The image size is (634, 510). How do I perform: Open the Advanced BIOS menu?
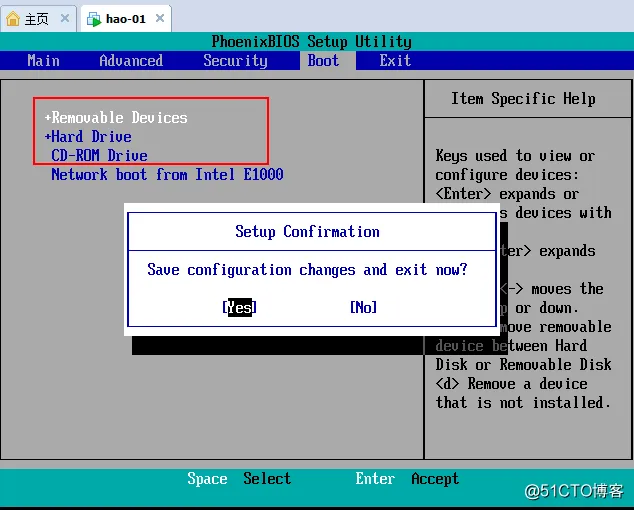pyautogui.click(x=131, y=61)
